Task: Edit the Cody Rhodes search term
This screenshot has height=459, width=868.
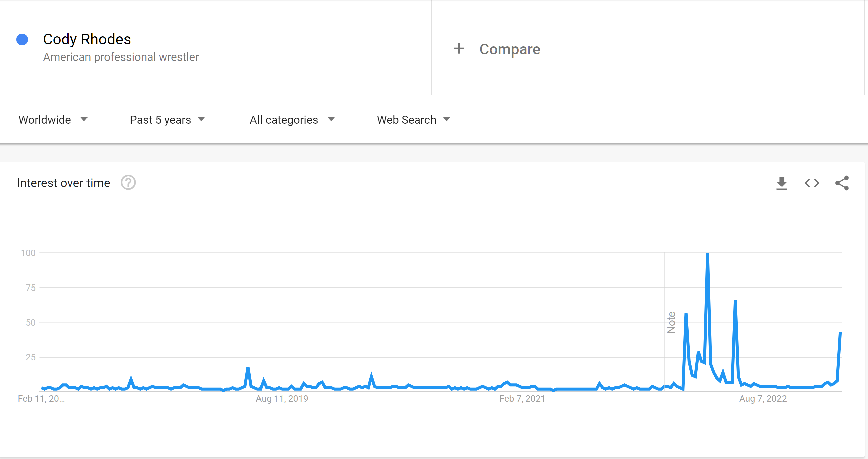Action: point(87,39)
